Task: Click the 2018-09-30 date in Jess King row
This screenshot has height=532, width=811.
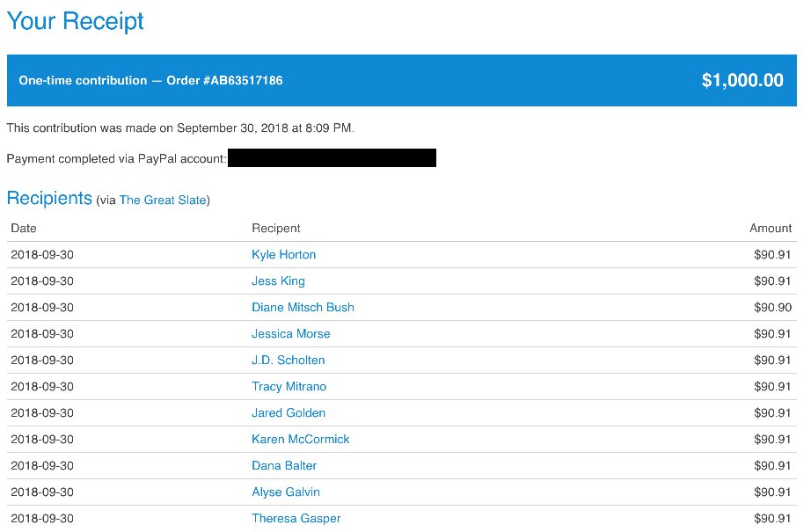Action: [42, 281]
